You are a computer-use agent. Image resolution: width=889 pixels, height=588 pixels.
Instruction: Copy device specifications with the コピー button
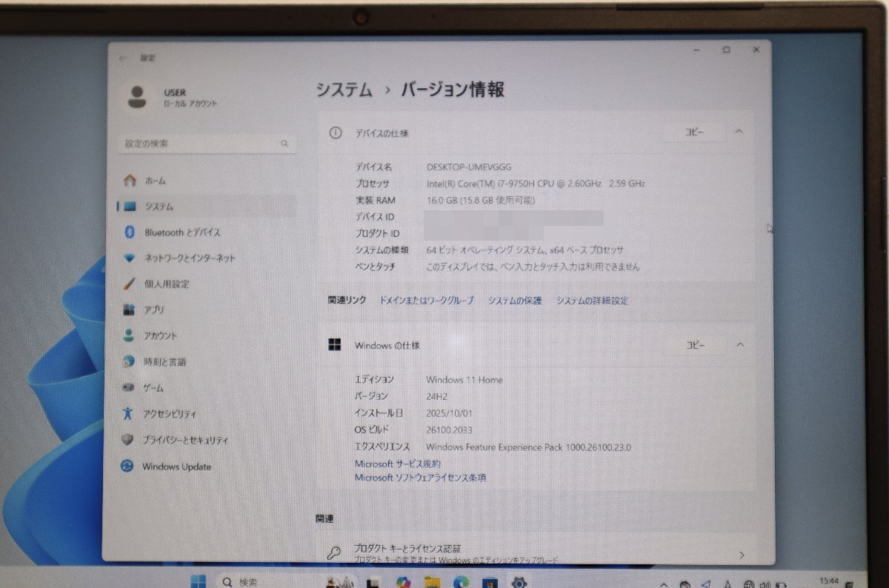(693, 132)
